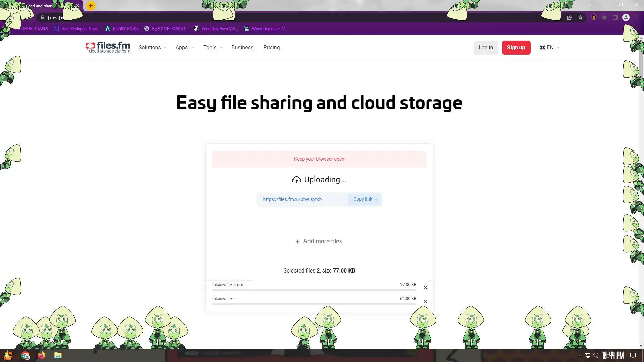Go to the Pricing page
The width and height of the screenshot is (644, 362).
click(x=271, y=48)
